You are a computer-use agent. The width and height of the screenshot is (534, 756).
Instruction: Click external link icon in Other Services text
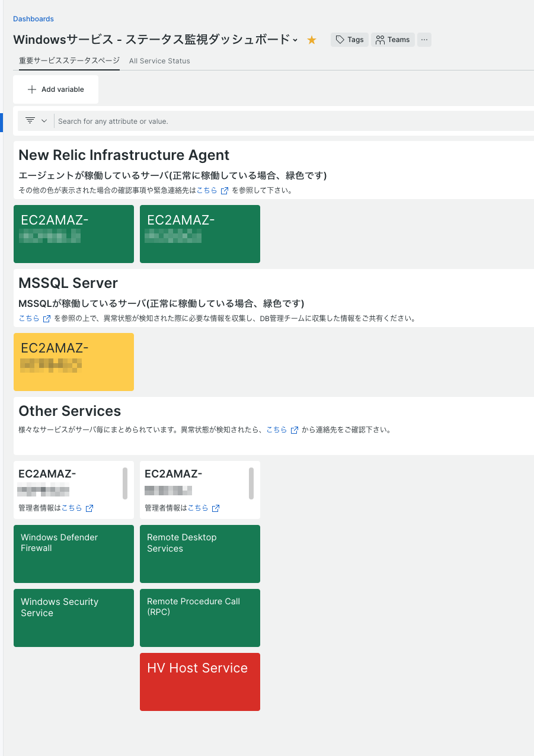[294, 430]
